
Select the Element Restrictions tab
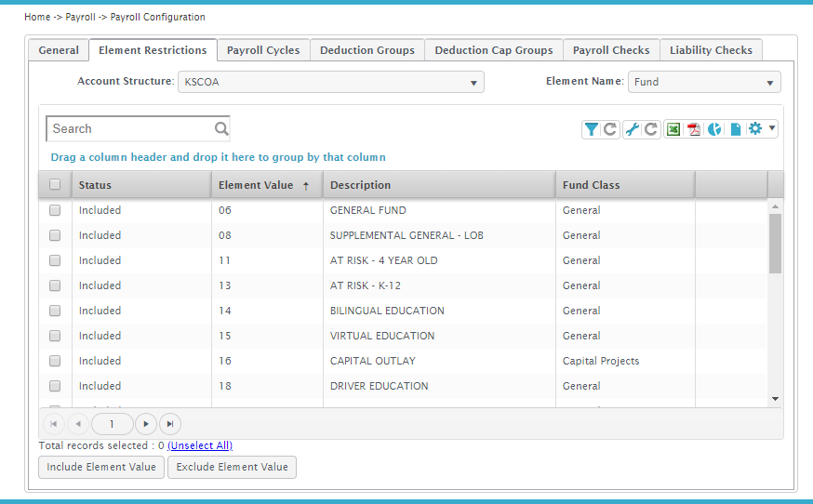[153, 50]
